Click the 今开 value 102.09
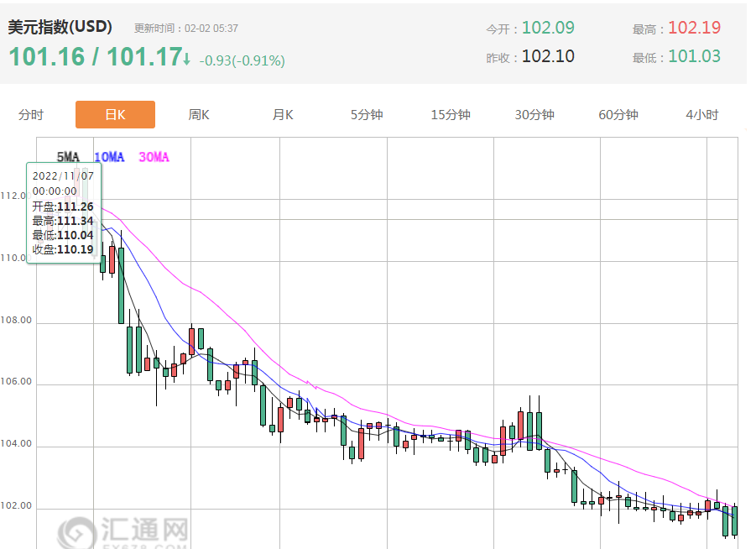The width and height of the screenshot is (756, 549). tap(548, 28)
